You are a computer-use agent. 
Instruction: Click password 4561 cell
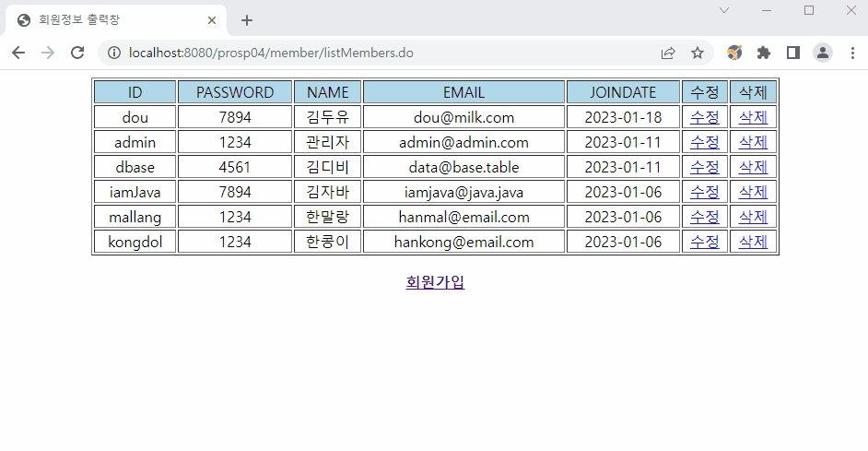(235, 167)
